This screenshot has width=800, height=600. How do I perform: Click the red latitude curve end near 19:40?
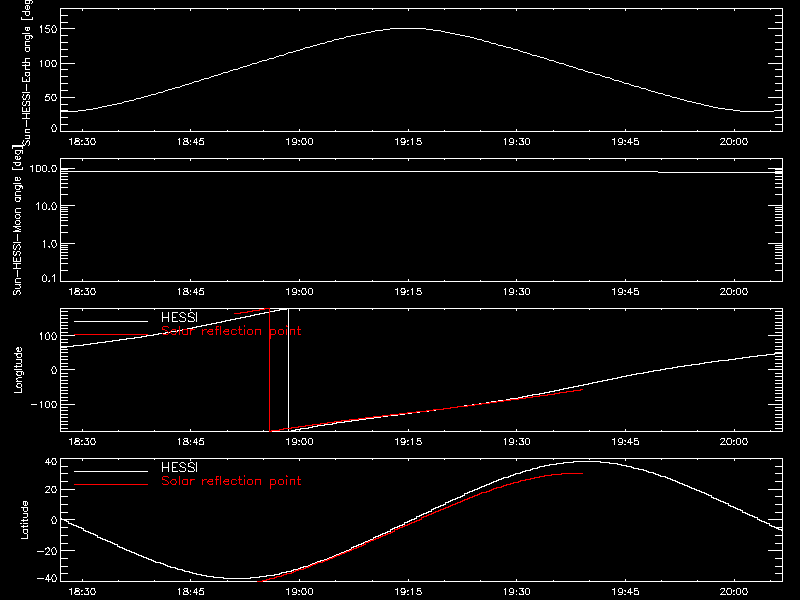tap(581, 474)
